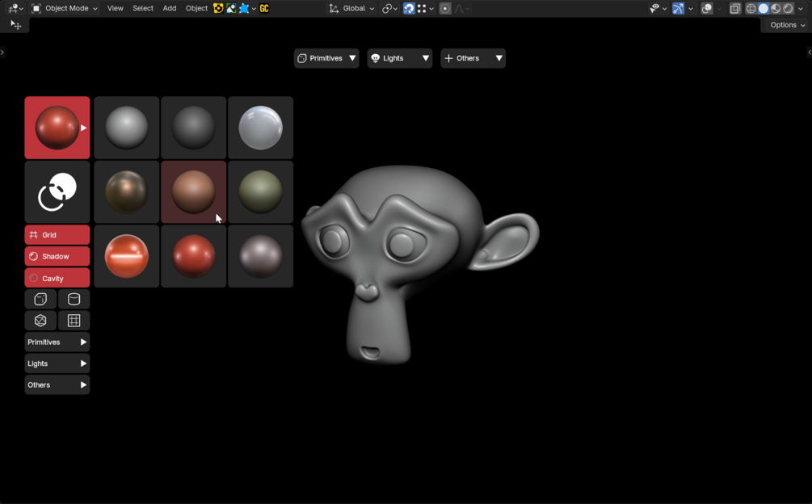Expand the Others submenu in left panel
The width and height of the screenshot is (812, 504).
[x=57, y=385]
